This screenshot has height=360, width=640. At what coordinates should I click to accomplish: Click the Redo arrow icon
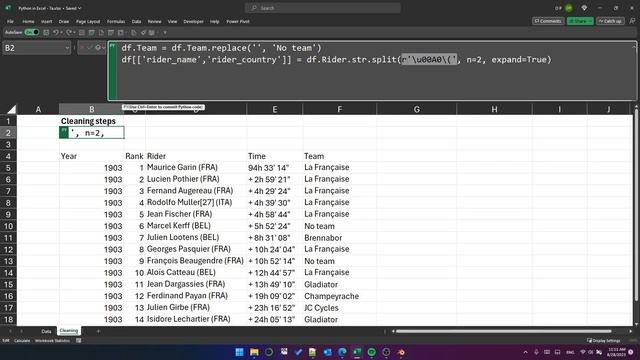pyautogui.click(x=69, y=32)
